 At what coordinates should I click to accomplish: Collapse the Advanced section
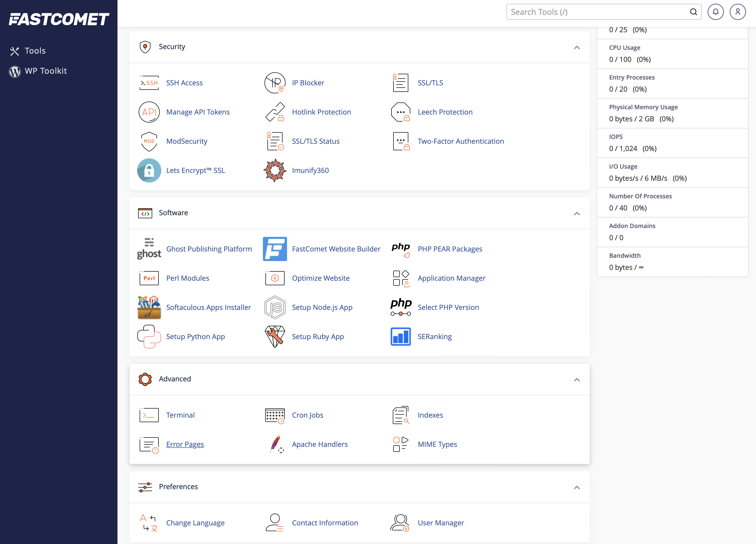click(x=577, y=380)
